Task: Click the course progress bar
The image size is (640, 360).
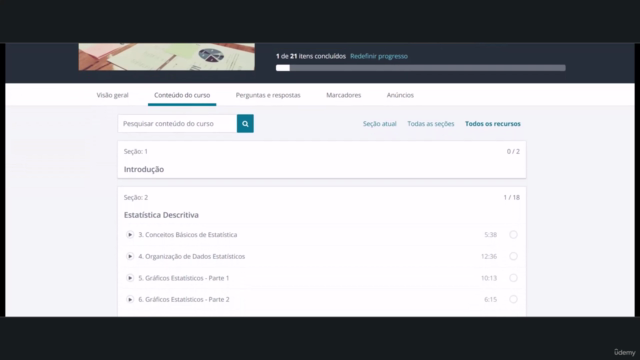Action: coord(421,68)
